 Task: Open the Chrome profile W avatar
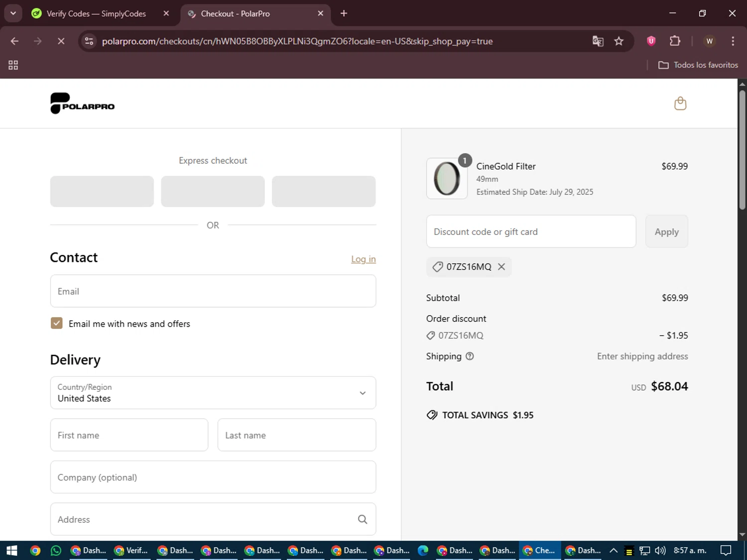(709, 41)
